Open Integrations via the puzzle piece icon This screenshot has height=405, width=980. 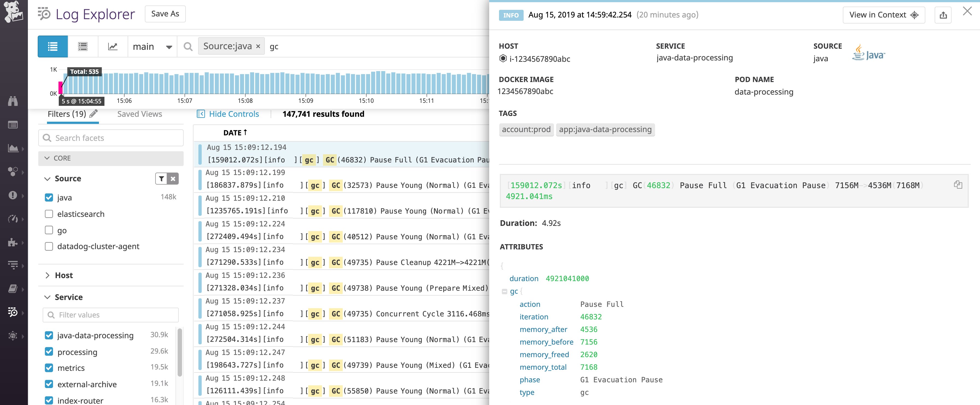13,243
